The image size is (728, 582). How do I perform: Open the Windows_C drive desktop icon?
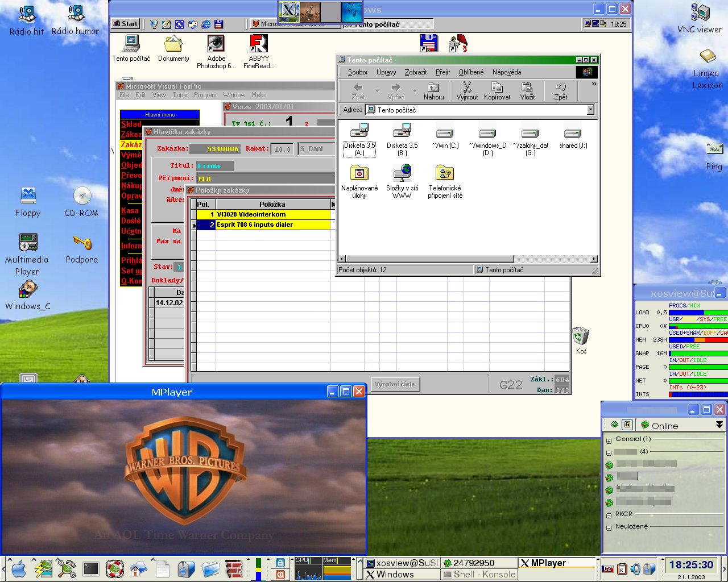pyautogui.click(x=28, y=295)
